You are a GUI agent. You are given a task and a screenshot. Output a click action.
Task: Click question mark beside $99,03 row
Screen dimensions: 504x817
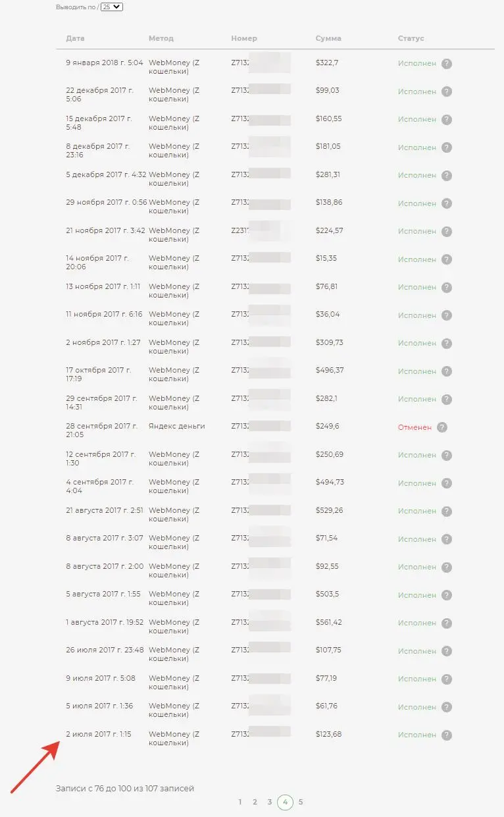click(447, 92)
